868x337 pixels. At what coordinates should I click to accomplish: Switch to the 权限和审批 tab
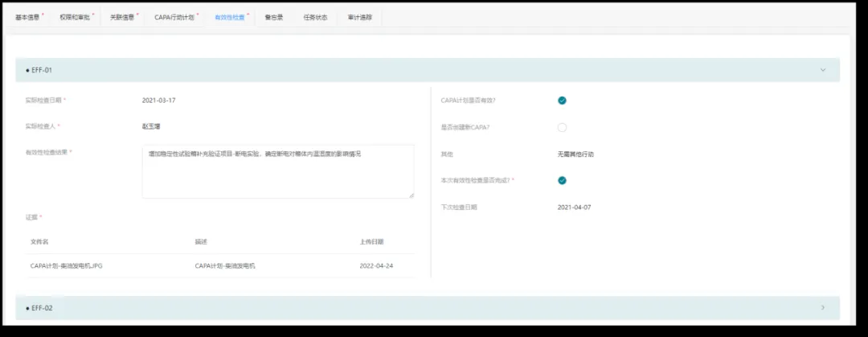73,17
